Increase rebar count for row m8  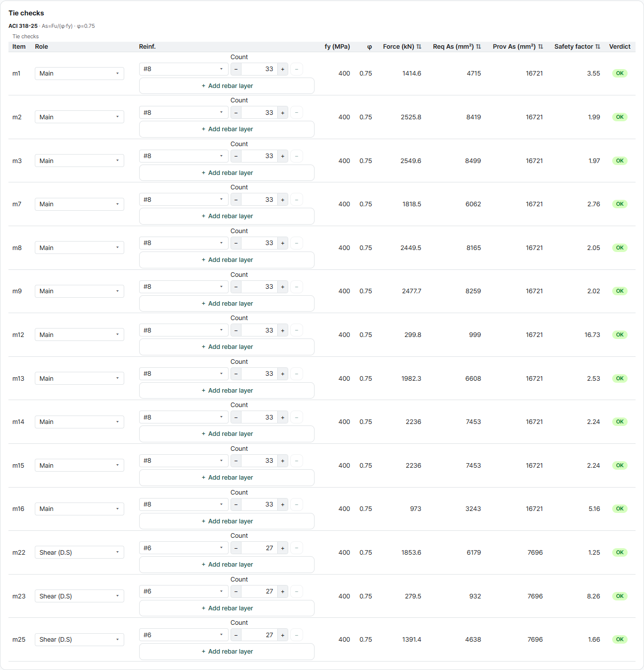tap(283, 243)
